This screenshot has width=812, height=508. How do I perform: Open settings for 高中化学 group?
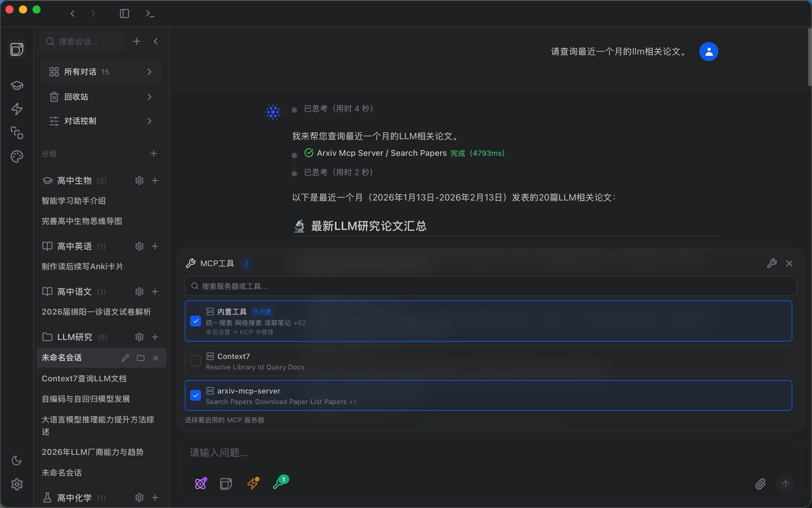139,498
